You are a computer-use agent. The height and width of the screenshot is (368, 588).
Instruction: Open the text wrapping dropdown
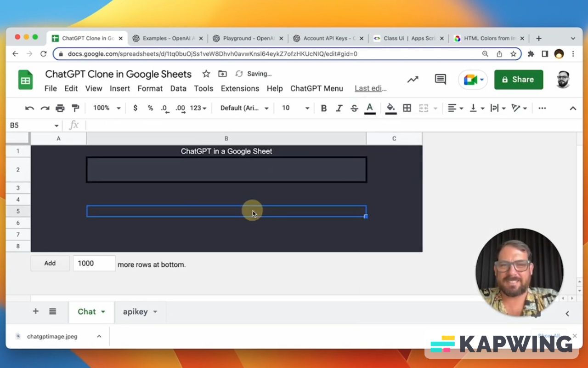click(x=498, y=108)
